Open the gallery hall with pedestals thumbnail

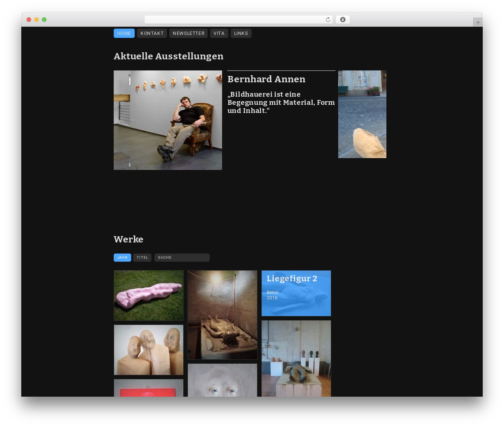pos(296,358)
